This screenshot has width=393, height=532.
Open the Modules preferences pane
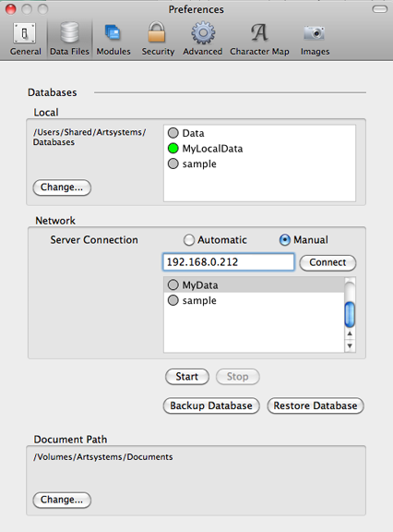coord(113,40)
